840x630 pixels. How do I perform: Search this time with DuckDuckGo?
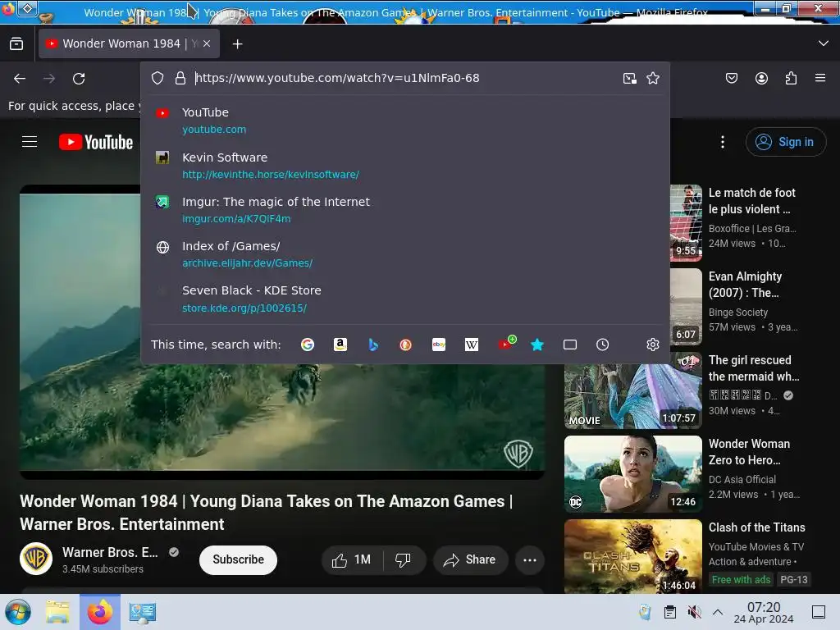pyautogui.click(x=405, y=345)
